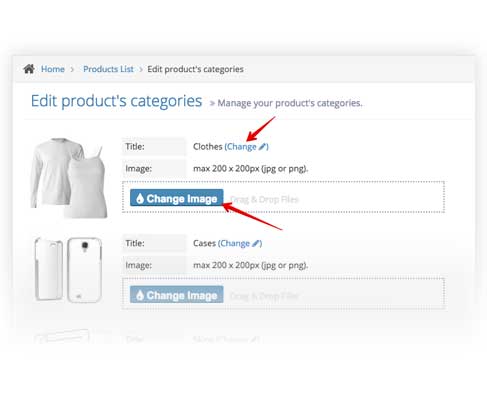Click the pencil icon next to Cases
The height and width of the screenshot is (402, 487).
(x=256, y=243)
